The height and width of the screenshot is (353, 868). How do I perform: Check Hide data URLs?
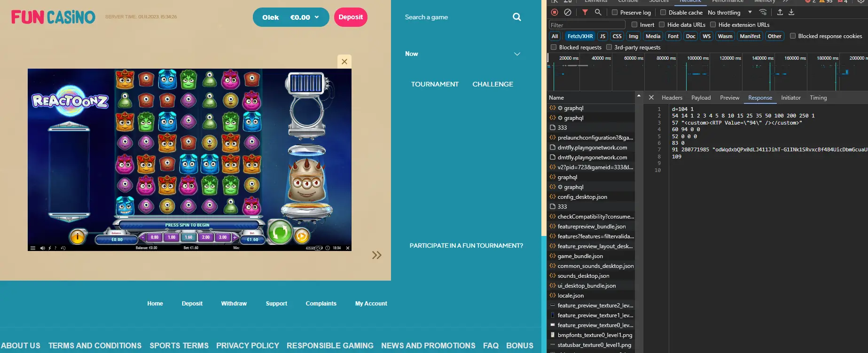662,24
